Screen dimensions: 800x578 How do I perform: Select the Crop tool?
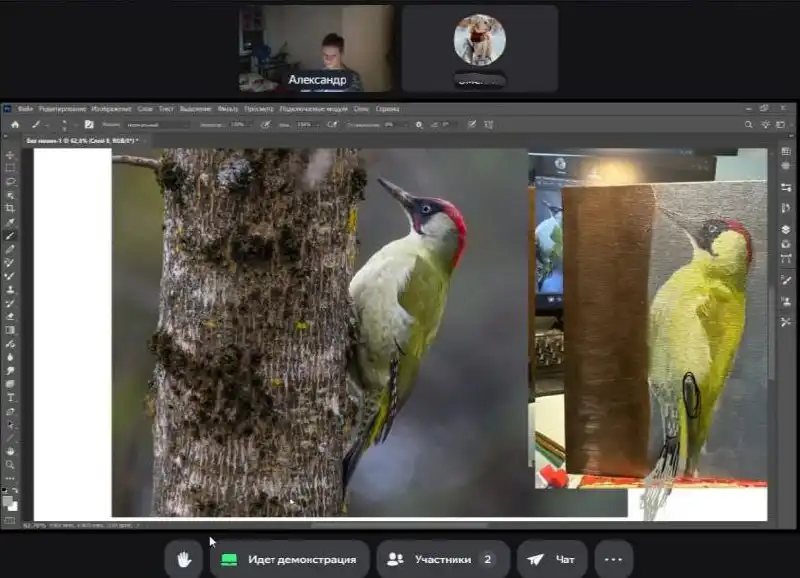pyautogui.click(x=11, y=208)
